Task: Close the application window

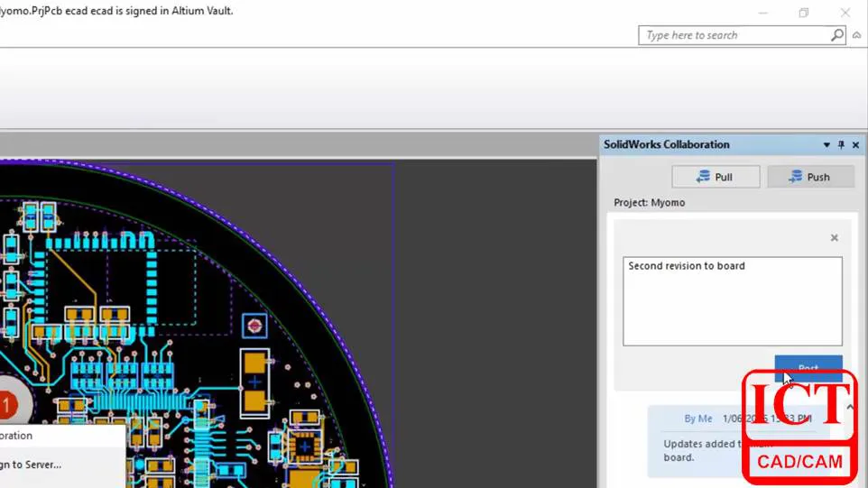Action: [845, 13]
